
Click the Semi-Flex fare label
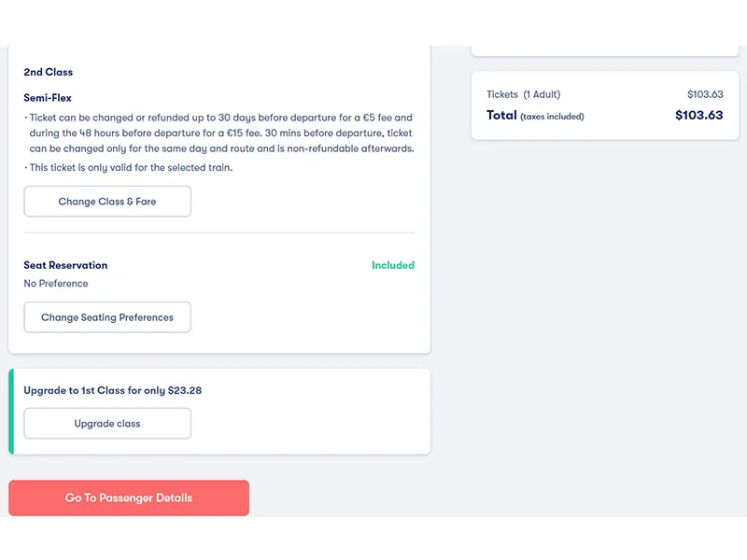45,97
